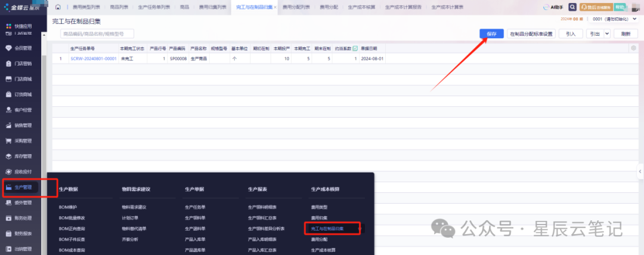Screen dimensions: 644x255
Task: Open the home page icon tab
Action: (x=58, y=7)
